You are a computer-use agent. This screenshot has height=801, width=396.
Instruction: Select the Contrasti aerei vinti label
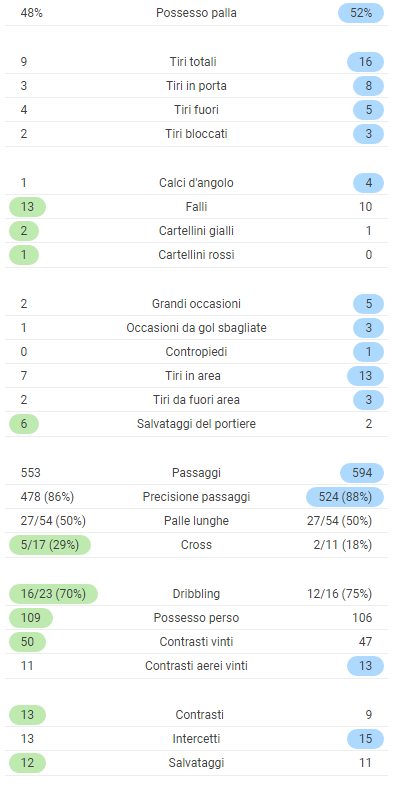coord(196,667)
